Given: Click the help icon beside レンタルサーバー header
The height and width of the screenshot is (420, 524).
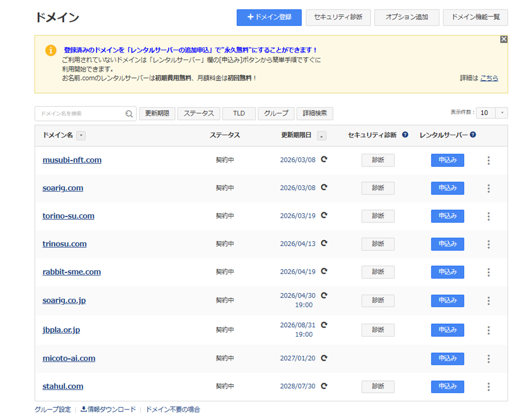Looking at the screenshot, I should pos(473,134).
